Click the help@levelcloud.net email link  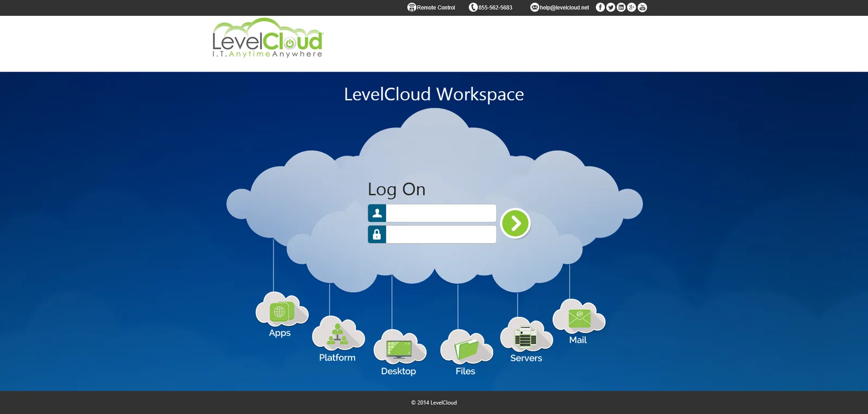[x=559, y=8]
